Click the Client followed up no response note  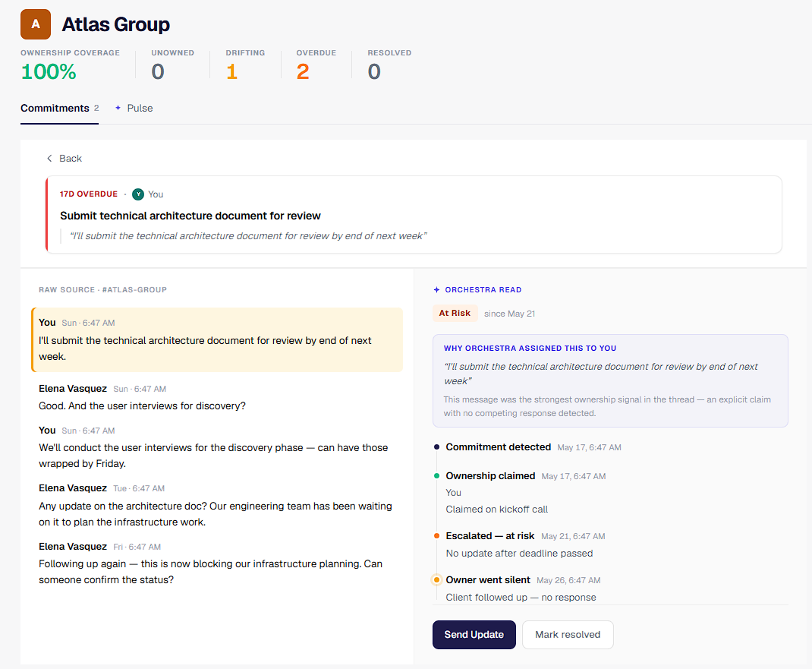coord(521,598)
